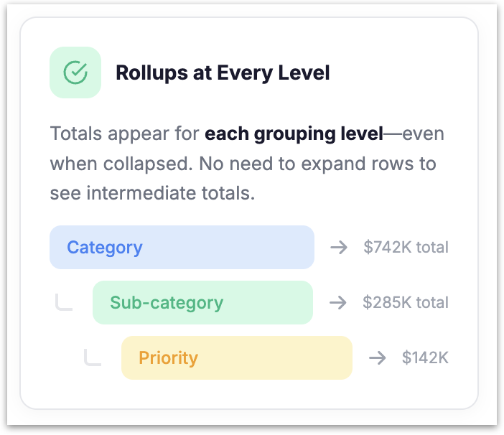Click the green checkmark circle icon

click(75, 72)
